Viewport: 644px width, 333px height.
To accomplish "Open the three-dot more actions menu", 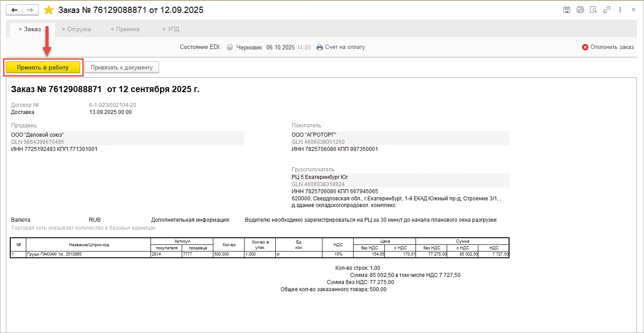I will click(x=620, y=10).
